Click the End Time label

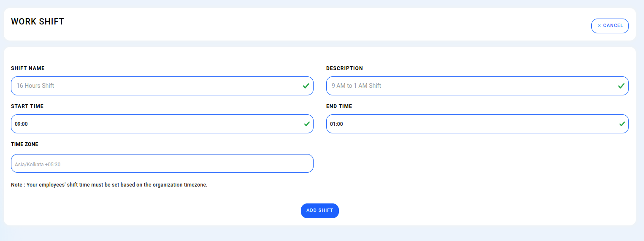point(339,106)
